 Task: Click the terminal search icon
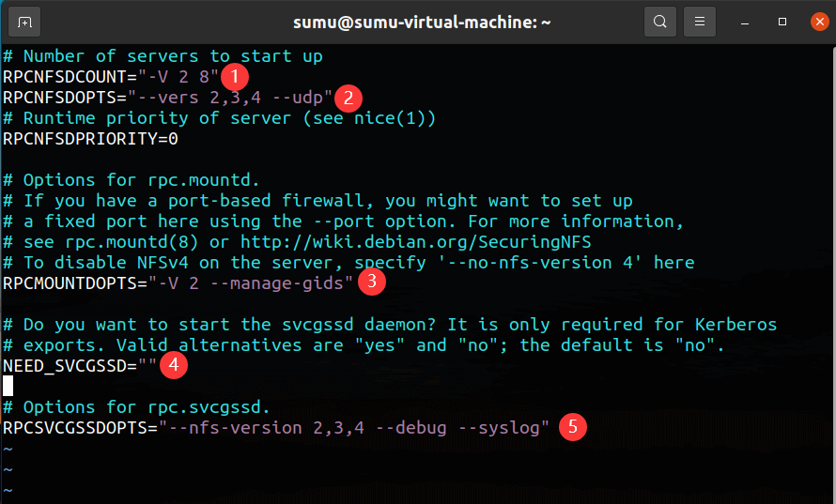click(x=660, y=21)
